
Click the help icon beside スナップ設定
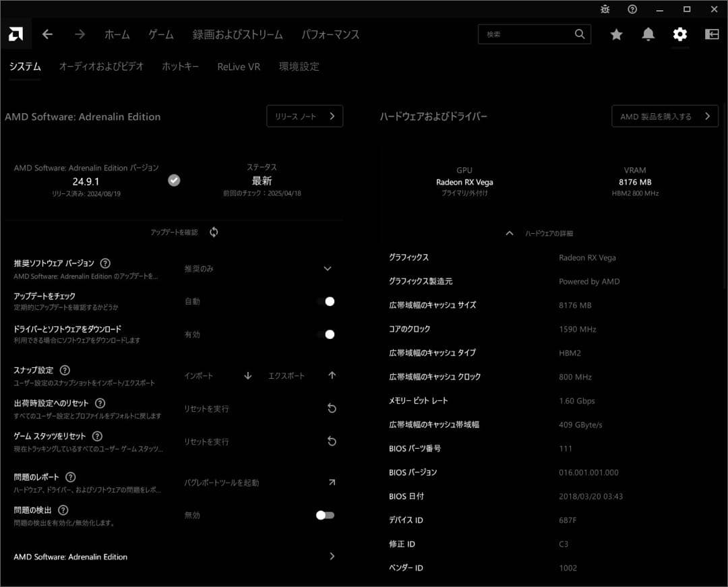click(64, 369)
